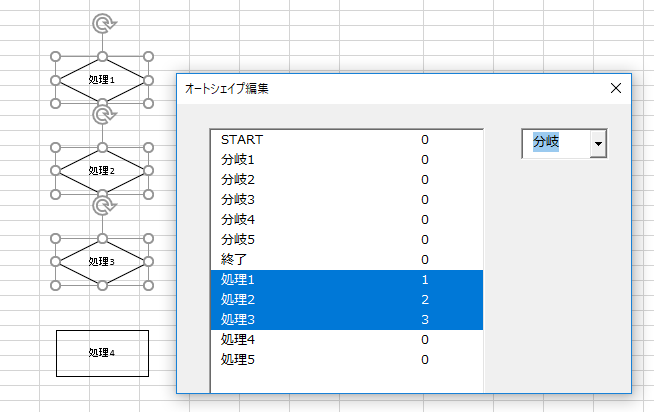Screen dimensions: 654x412
Task: Click bottom-right resize handle of 処理3 shape
Action: pyautogui.click(x=148, y=286)
